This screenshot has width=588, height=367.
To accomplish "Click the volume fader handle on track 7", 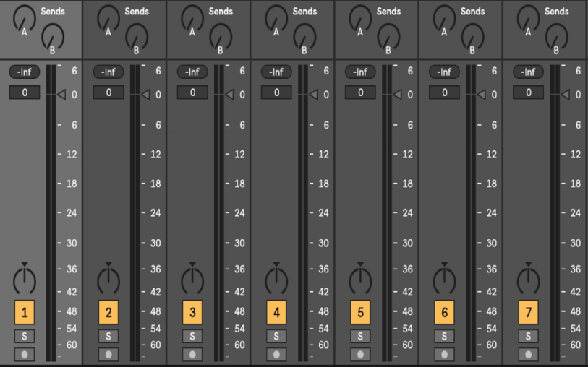I will [x=565, y=95].
